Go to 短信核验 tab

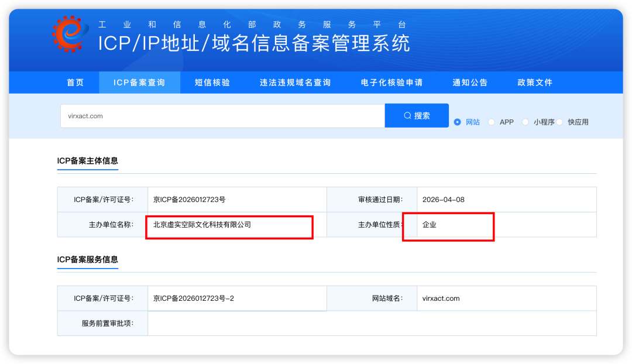pos(212,83)
